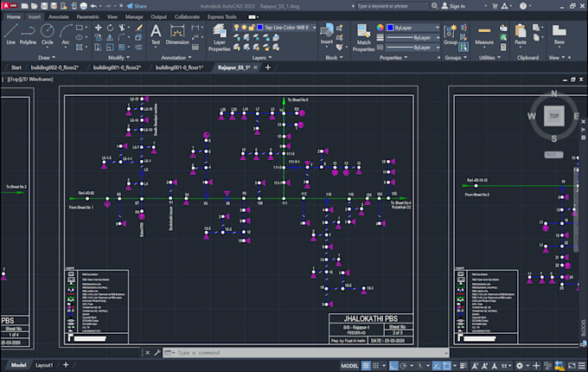Expand the Modify panel dropdown

(118, 57)
